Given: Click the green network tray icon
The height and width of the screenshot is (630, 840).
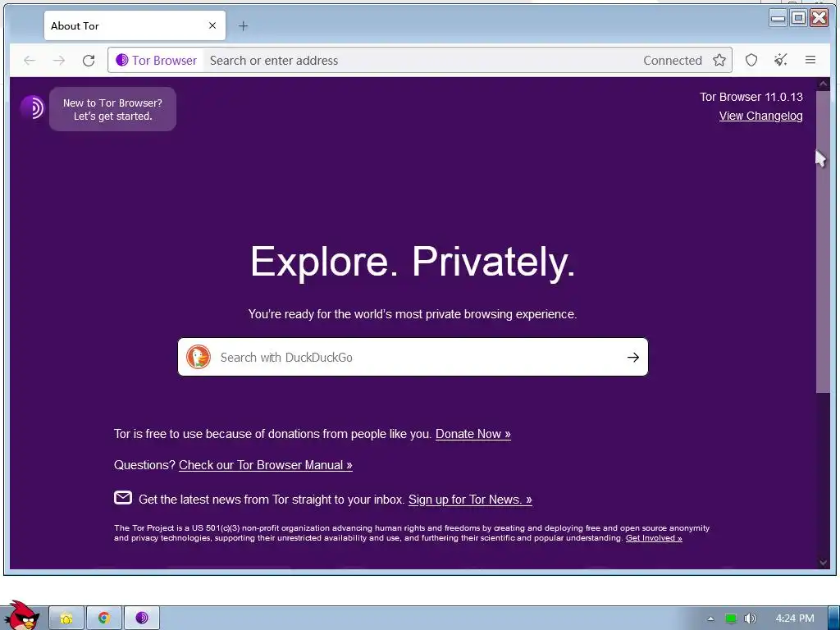Looking at the screenshot, I should coord(731,619).
